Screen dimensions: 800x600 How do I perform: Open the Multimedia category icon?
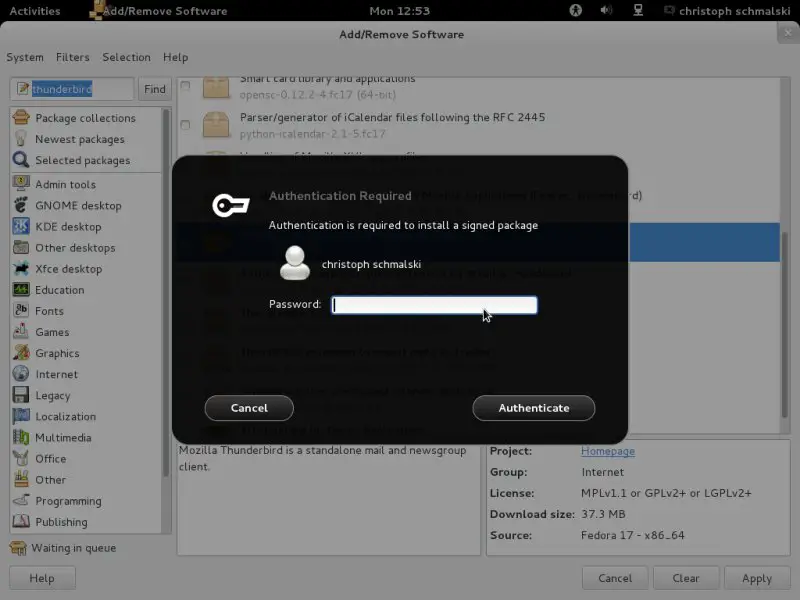[x=21, y=437]
